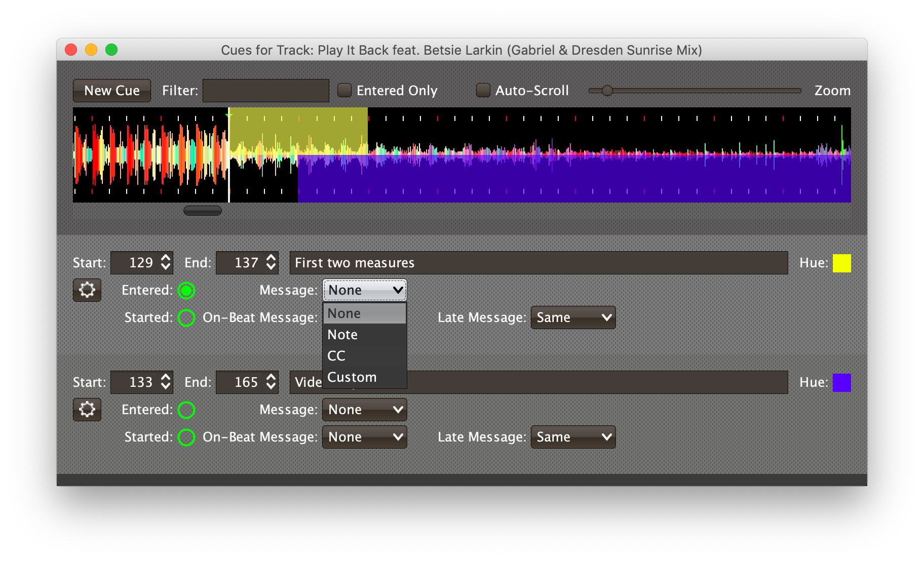Edit the First two measures name field
924x561 pixels.
click(538, 263)
